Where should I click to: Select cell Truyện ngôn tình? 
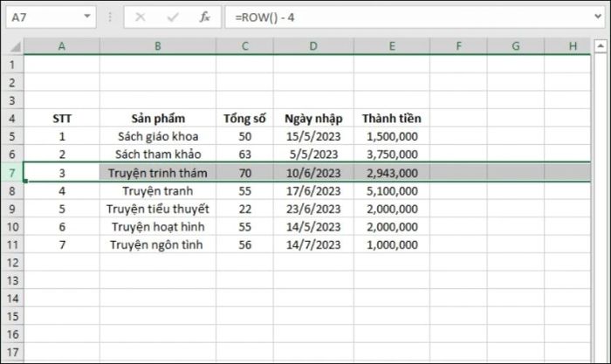coord(157,244)
